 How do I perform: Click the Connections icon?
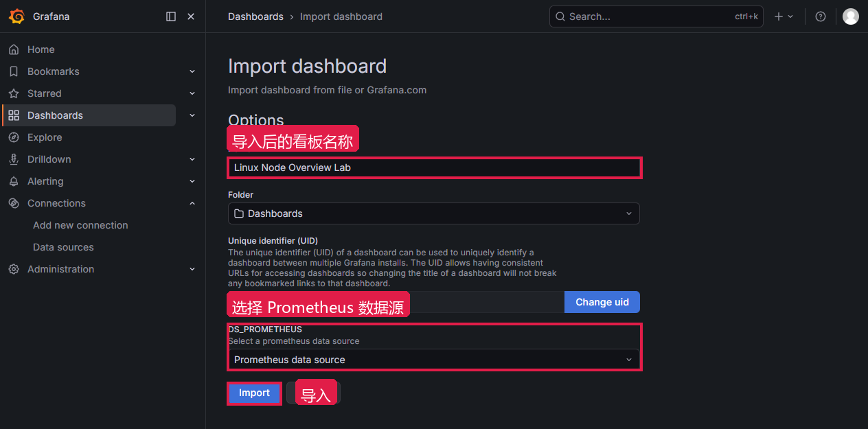tap(14, 203)
